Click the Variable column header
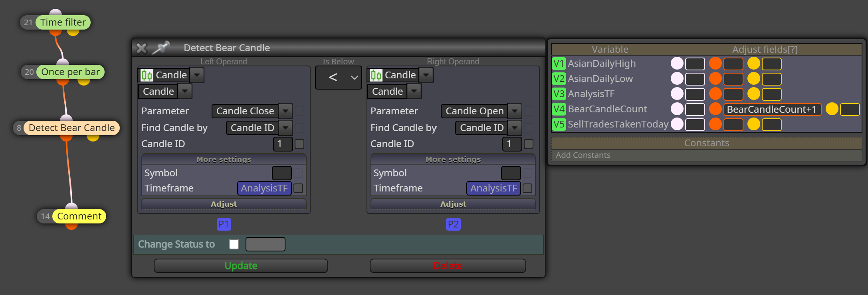 (610, 50)
